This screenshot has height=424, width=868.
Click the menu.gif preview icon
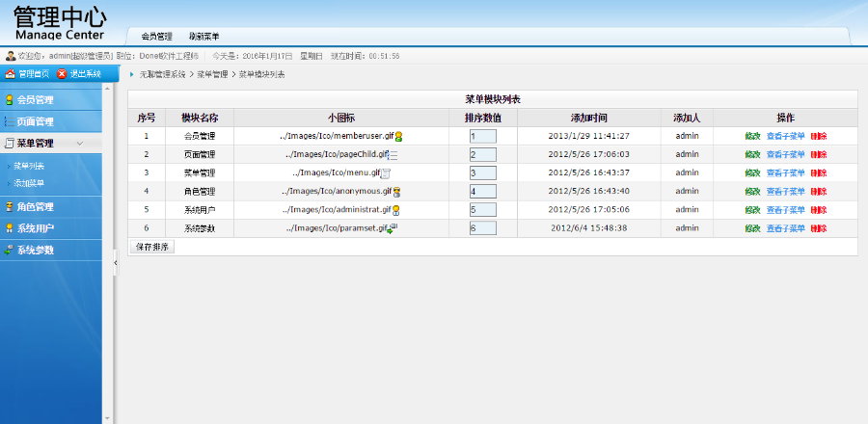pos(387,173)
